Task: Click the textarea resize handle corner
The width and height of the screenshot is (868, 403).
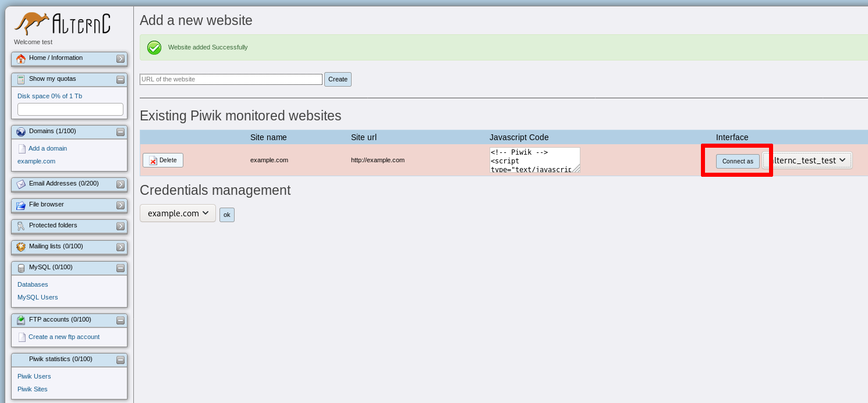Action: point(576,169)
